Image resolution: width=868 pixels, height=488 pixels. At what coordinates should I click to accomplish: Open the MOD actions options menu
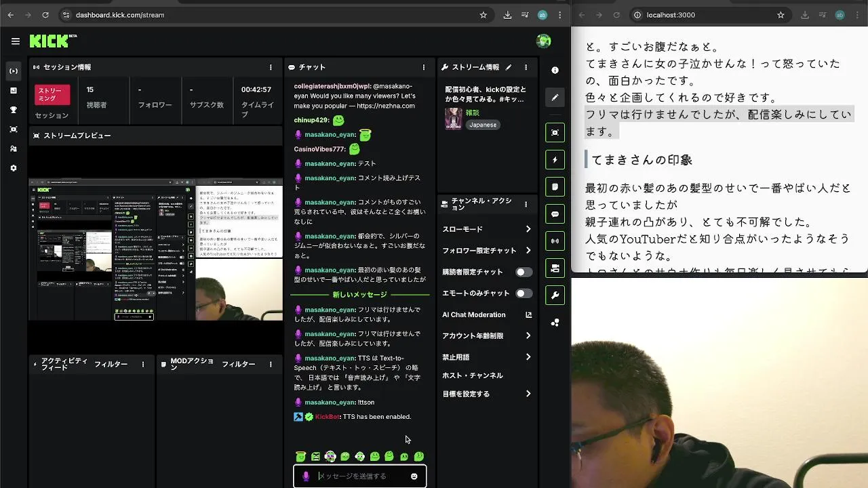tap(271, 364)
